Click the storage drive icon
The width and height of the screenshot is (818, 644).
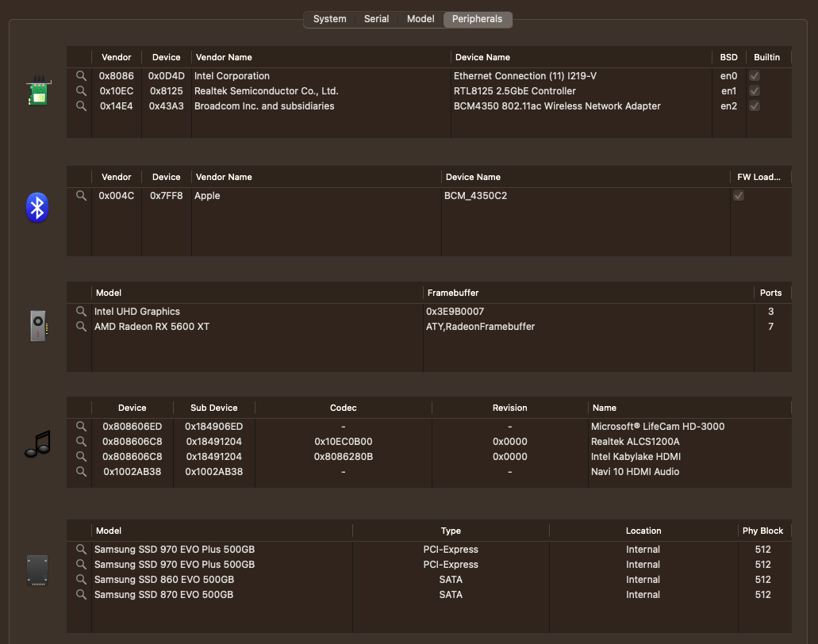pos(37,570)
